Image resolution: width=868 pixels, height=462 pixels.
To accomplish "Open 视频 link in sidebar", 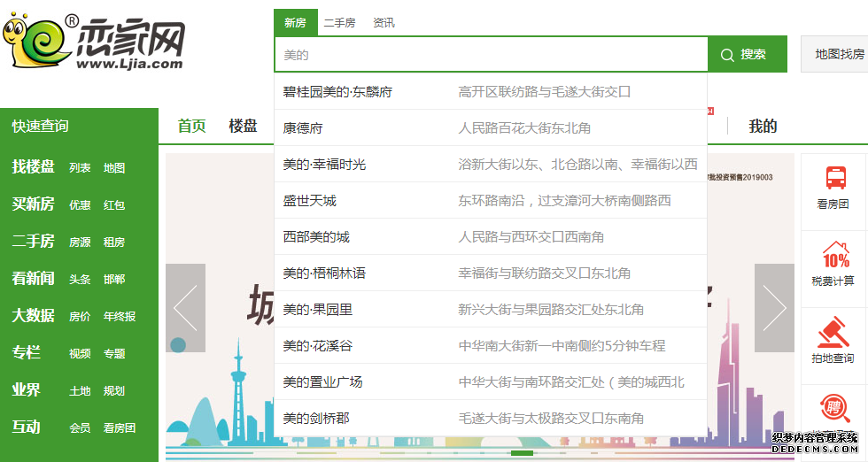I will 80,353.
